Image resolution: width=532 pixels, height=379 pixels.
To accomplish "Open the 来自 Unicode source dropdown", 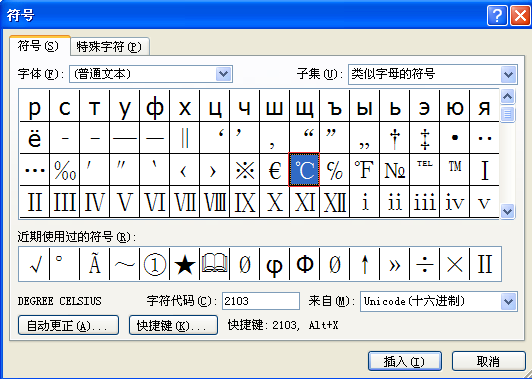I will click(x=439, y=301).
